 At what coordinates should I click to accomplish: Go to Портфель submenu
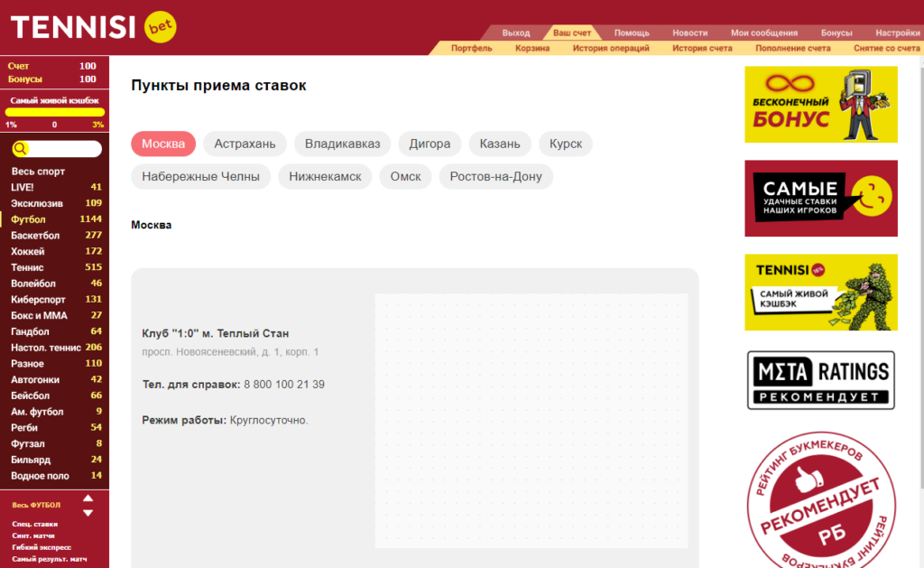coord(471,49)
